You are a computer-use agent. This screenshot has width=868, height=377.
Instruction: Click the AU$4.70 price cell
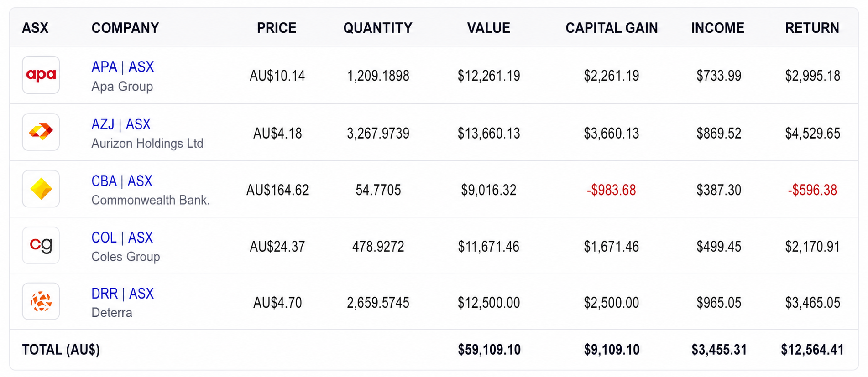click(x=277, y=303)
